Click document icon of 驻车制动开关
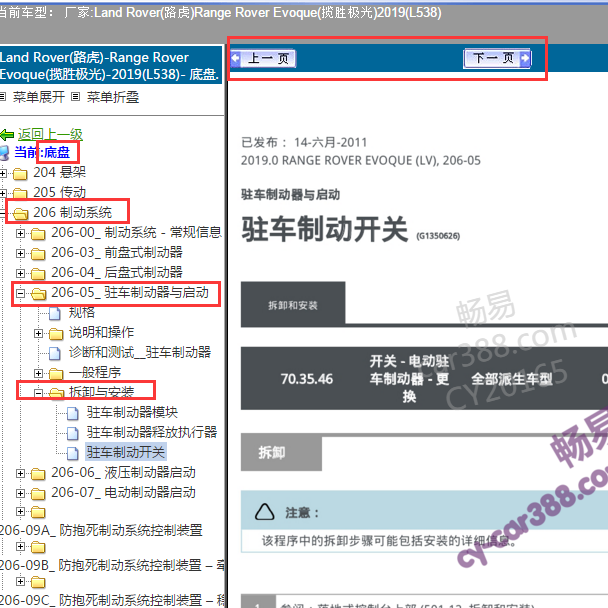The image size is (608, 608). pyautogui.click(x=73, y=453)
